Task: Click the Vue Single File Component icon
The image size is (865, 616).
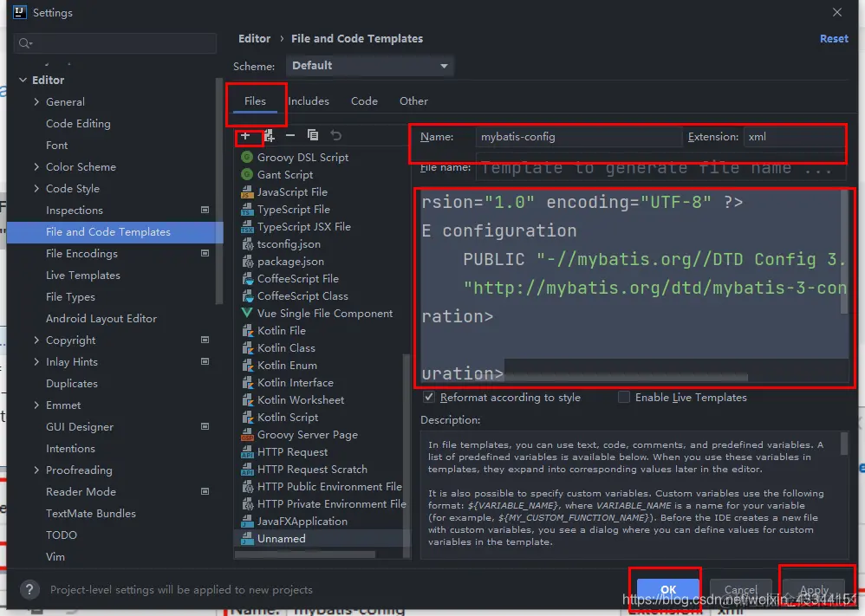Action: tap(247, 314)
